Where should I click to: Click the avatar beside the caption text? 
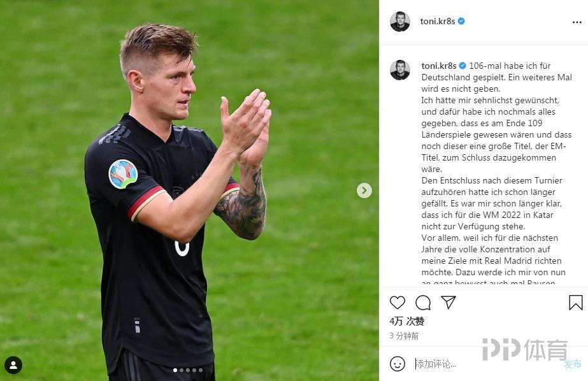(399, 69)
